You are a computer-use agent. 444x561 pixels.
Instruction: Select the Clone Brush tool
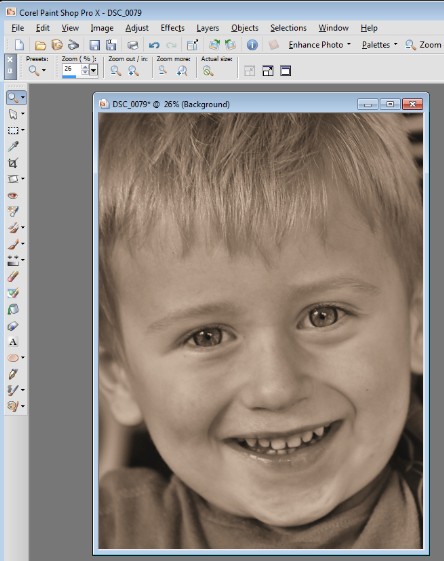coord(13,227)
